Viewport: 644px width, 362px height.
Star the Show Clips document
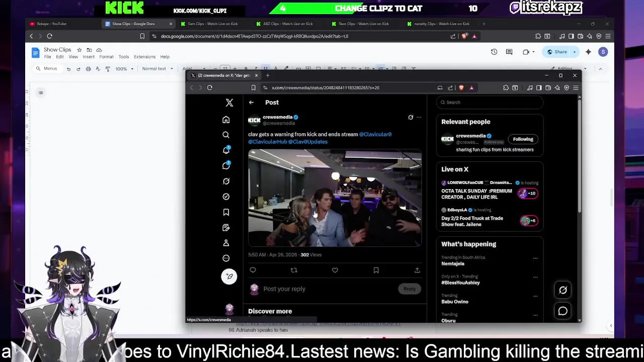[79, 50]
